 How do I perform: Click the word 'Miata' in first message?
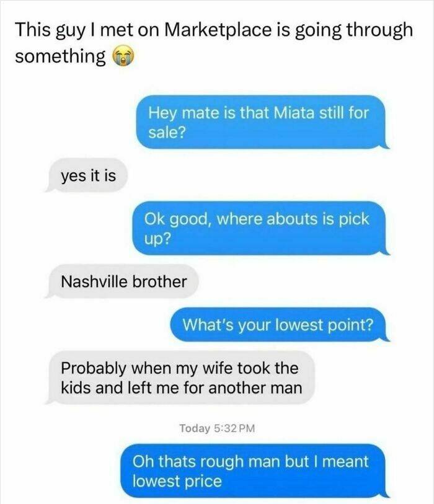coord(293,113)
